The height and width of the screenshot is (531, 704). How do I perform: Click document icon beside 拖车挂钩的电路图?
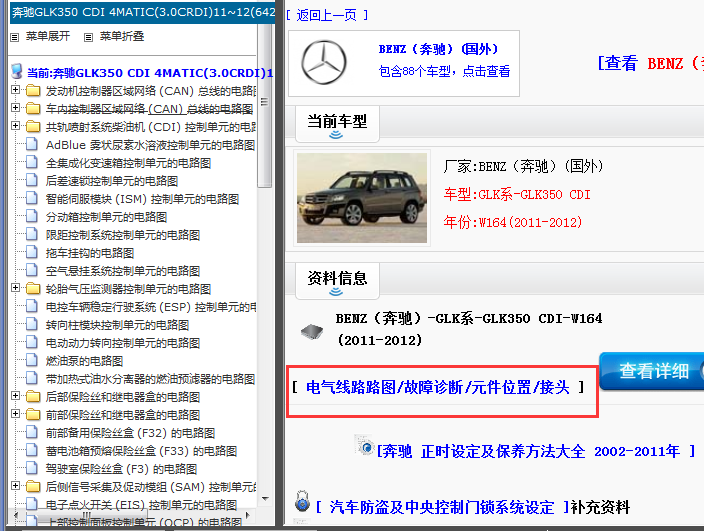tap(32, 252)
